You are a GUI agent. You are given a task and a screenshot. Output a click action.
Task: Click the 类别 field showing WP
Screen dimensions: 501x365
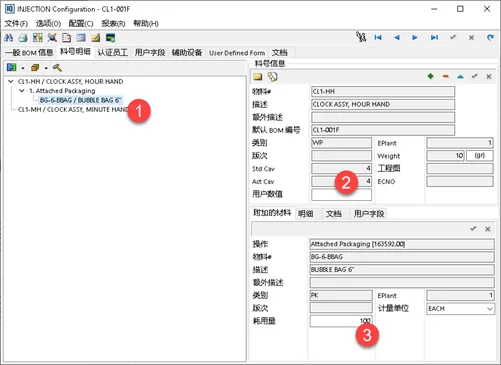(x=341, y=143)
